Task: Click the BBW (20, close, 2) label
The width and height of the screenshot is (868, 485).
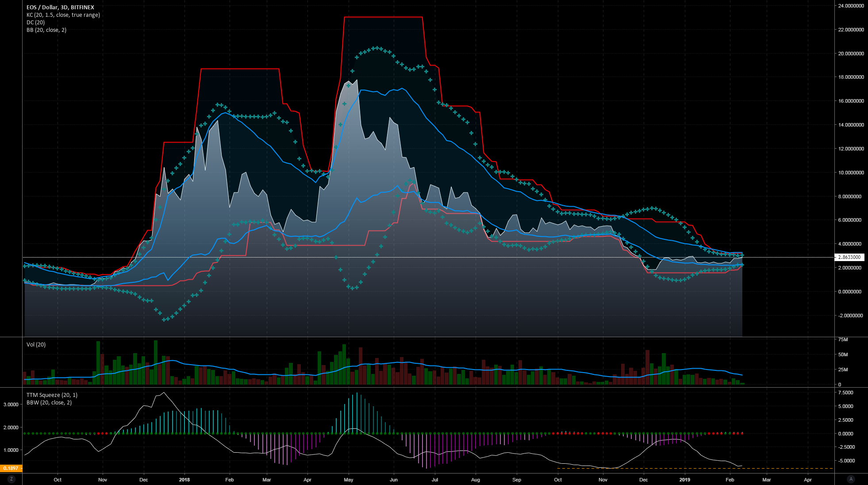Action: pyautogui.click(x=49, y=403)
